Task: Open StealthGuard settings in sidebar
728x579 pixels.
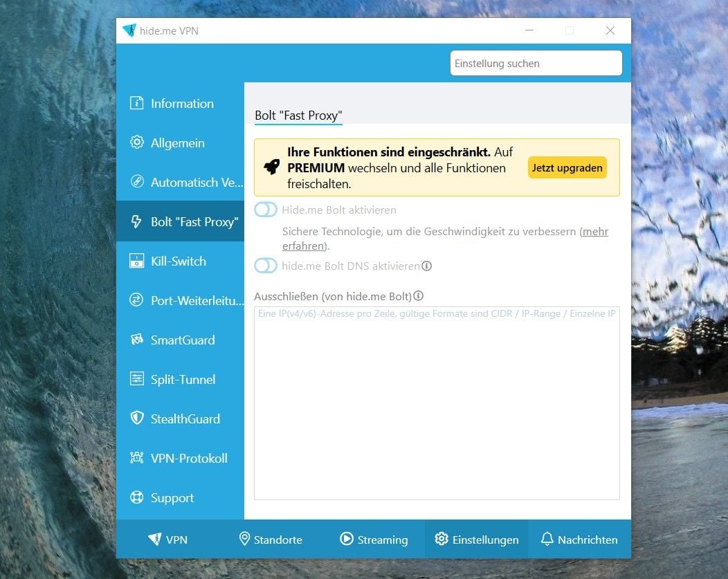Action: 180,419
